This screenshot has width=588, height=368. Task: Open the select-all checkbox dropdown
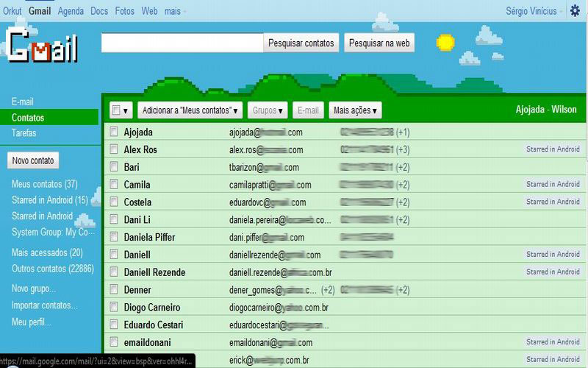tap(121, 110)
